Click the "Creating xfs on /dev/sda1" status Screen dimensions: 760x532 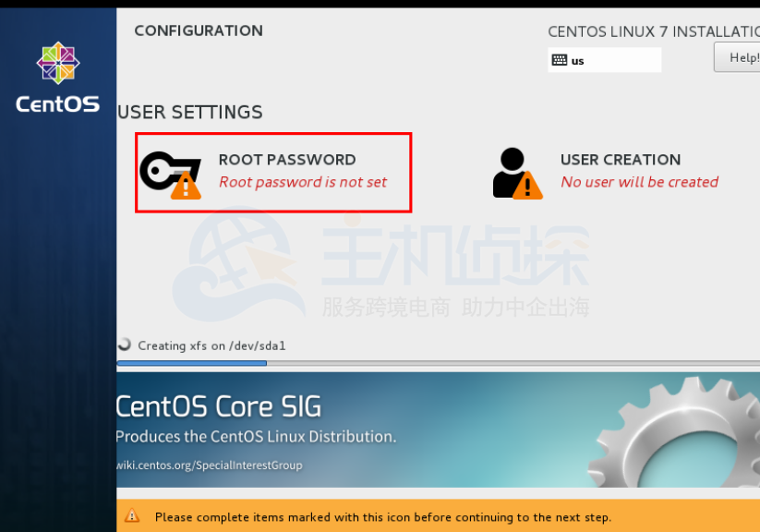211,345
